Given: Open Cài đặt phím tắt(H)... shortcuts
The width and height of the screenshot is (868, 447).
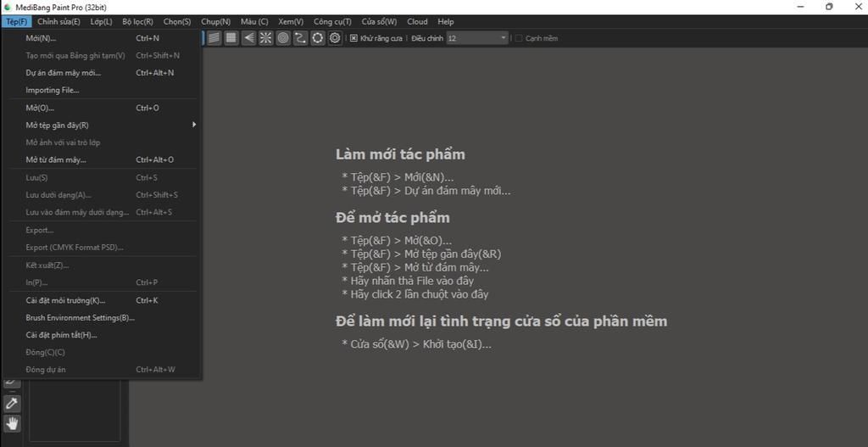Looking at the screenshot, I should point(103,335).
